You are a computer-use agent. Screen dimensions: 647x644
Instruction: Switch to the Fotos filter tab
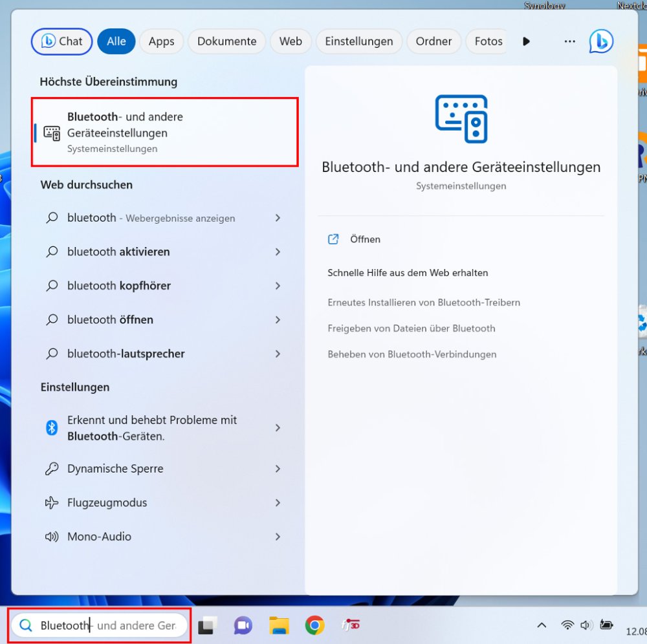[x=488, y=41]
